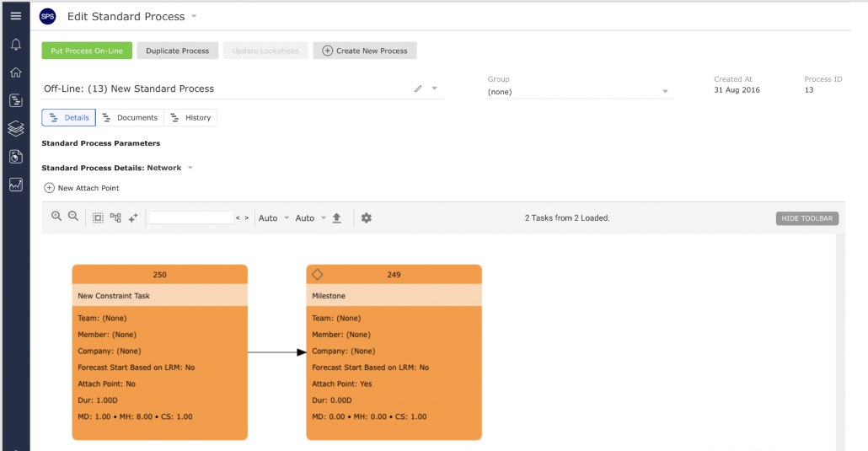Open the chart analytics icon in the sidebar
868x451 pixels.
coord(15,185)
